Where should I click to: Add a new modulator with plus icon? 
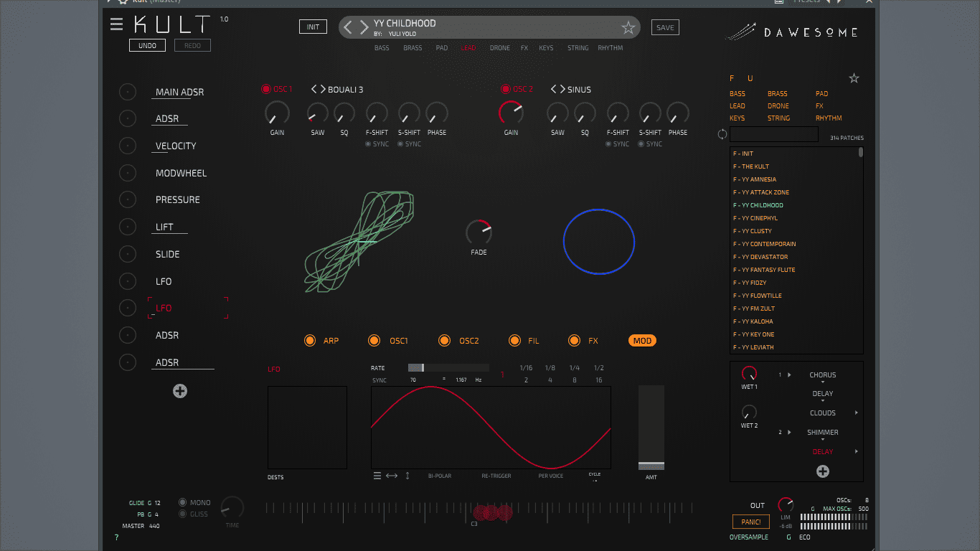(x=180, y=391)
